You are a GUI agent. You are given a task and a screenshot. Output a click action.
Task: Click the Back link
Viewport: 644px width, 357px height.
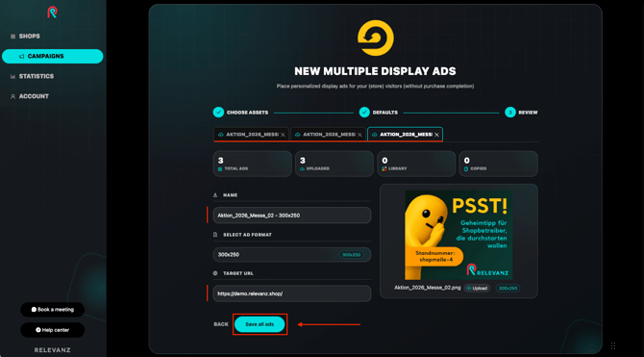click(x=221, y=324)
